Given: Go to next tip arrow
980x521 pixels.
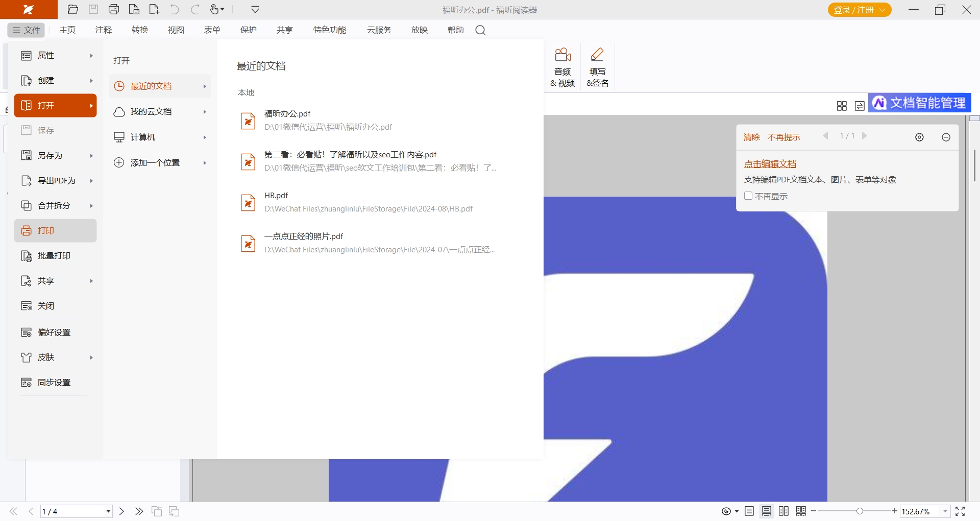Looking at the screenshot, I should click(x=865, y=136).
